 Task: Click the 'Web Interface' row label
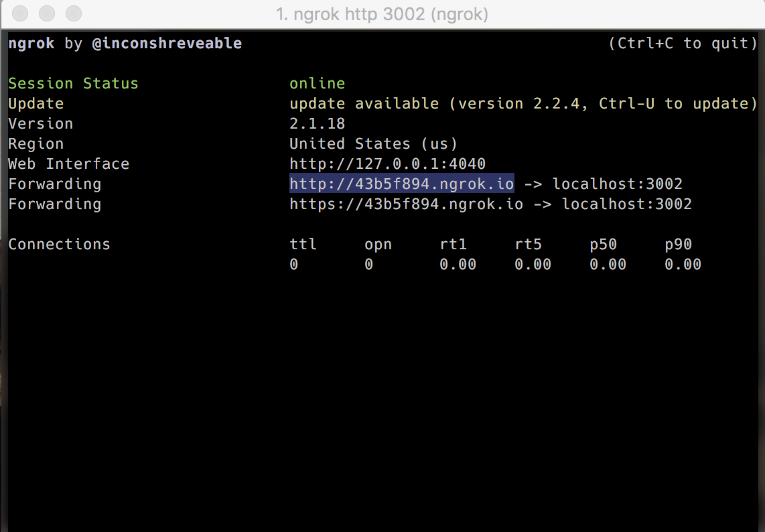click(69, 163)
